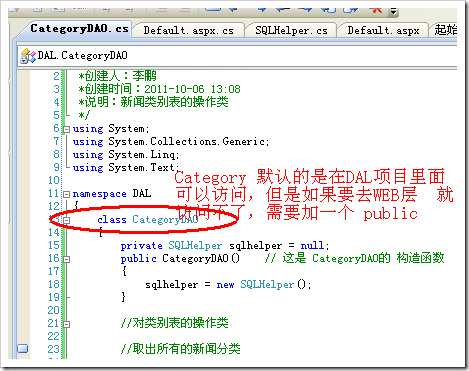Click the line 'using System.Linq;'

(126, 155)
